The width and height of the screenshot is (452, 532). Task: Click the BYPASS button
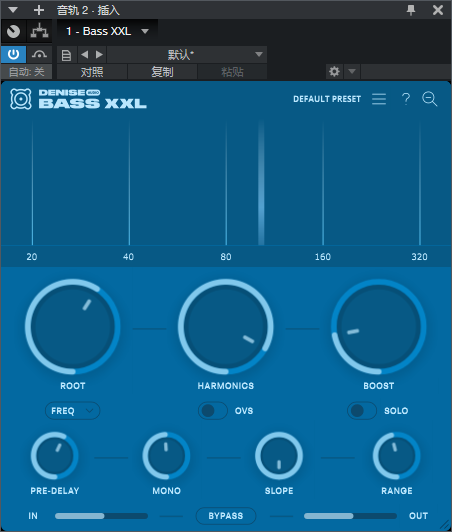[x=226, y=516]
